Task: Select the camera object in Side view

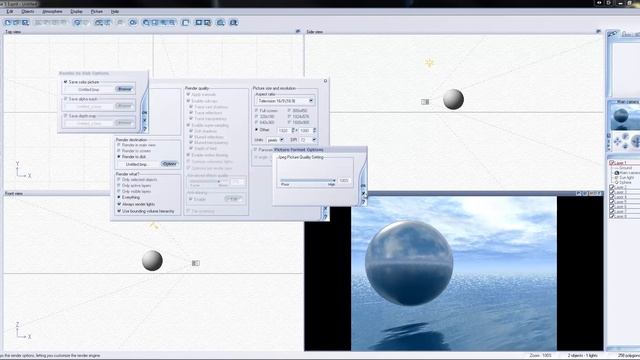Action: [x=425, y=102]
